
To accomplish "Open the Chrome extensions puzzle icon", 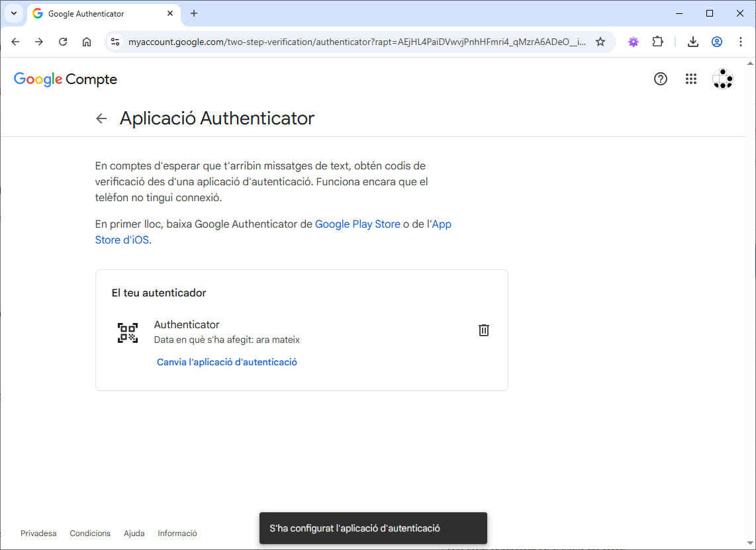I will [657, 41].
